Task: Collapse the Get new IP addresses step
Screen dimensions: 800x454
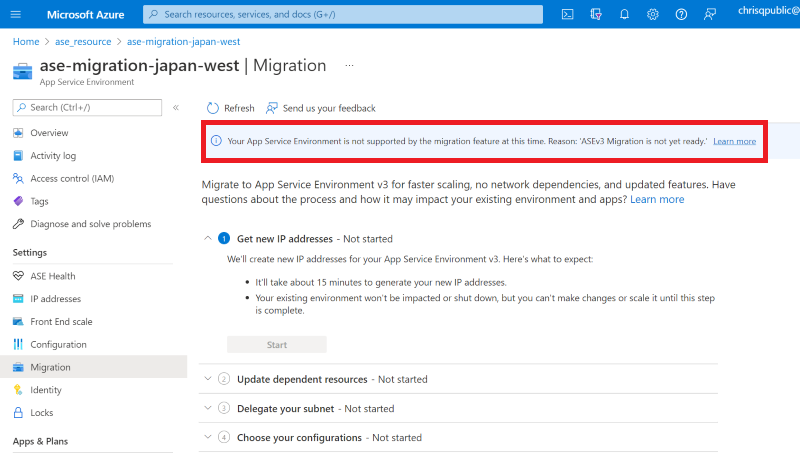Action: point(208,238)
